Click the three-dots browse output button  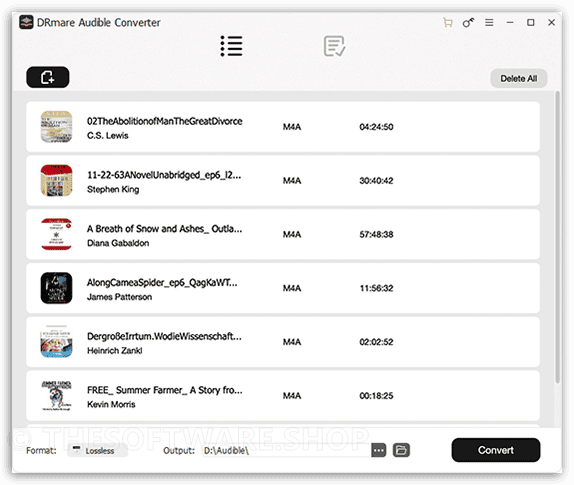[x=379, y=450]
